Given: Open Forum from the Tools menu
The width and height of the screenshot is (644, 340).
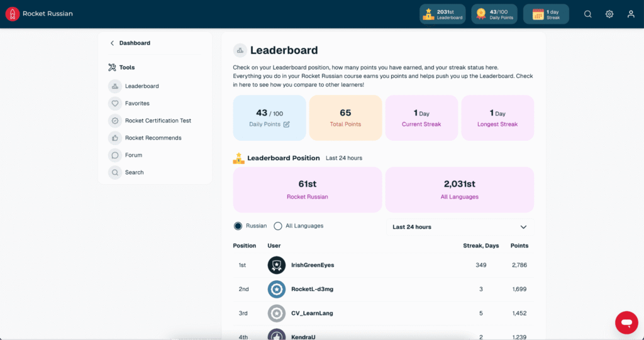Looking at the screenshot, I should (133, 155).
